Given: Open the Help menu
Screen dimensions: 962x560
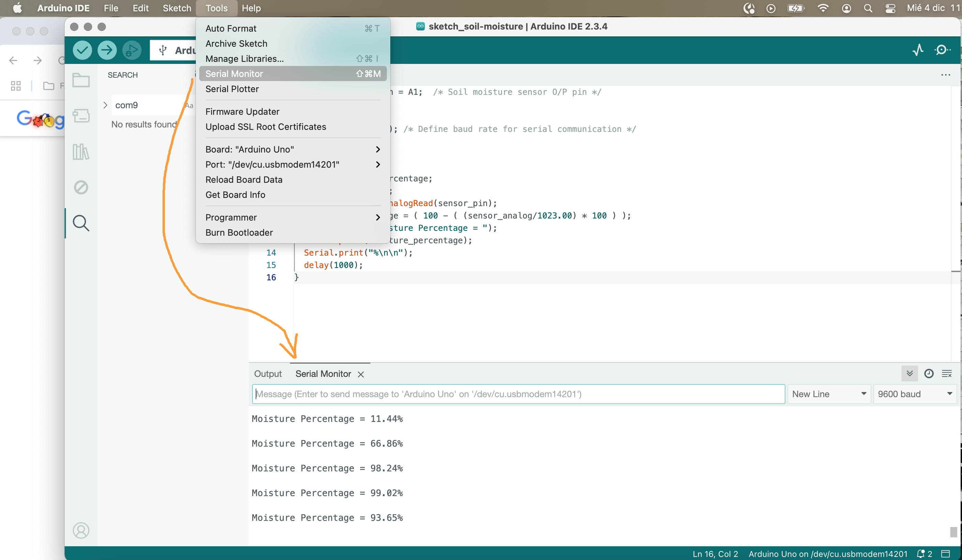Looking at the screenshot, I should [x=251, y=8].
